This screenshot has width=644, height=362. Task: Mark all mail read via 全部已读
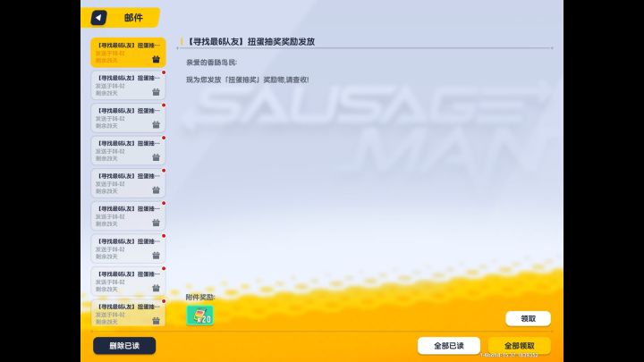pyautogui.click(x=448, y=346)
